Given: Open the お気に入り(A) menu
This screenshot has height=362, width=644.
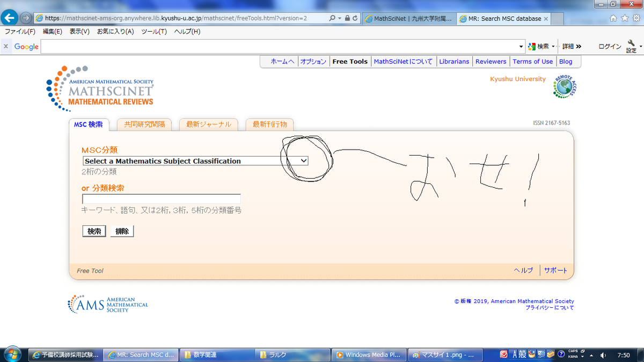Looking at the screenshot, I should pos(115,32).
